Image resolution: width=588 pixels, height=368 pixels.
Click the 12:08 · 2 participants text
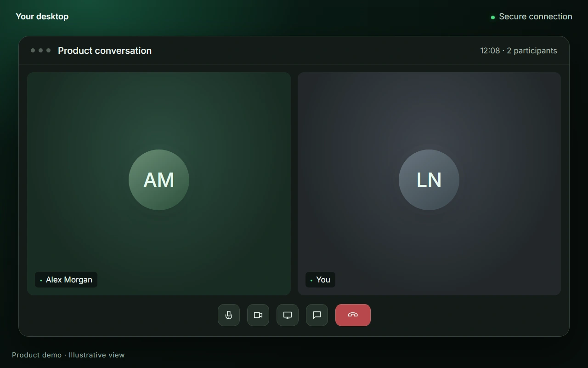click(519, 51)
